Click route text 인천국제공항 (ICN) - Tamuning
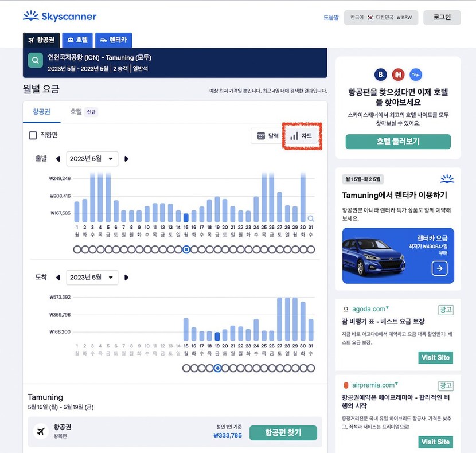The image size is (476, 453). point(100,57)
